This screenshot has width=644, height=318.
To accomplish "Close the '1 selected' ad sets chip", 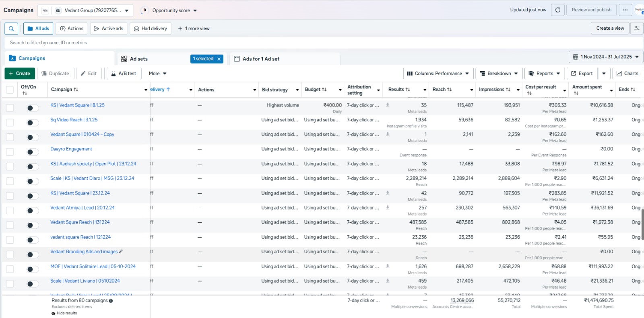I will 219,59.
